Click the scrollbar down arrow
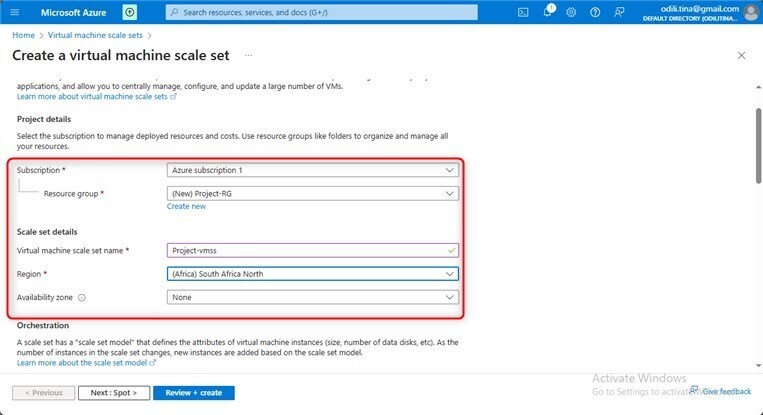This screenshot has width=763, height=415. [x=758, y=365]
